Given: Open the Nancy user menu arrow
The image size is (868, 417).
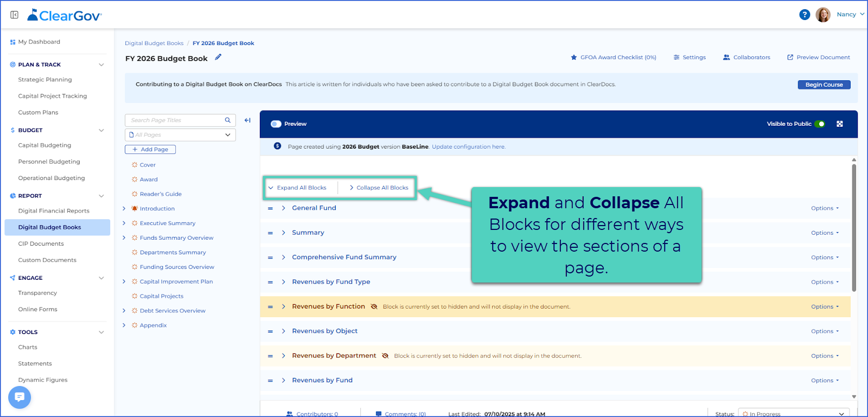Looking at the screenshot, I should [862, 15].
